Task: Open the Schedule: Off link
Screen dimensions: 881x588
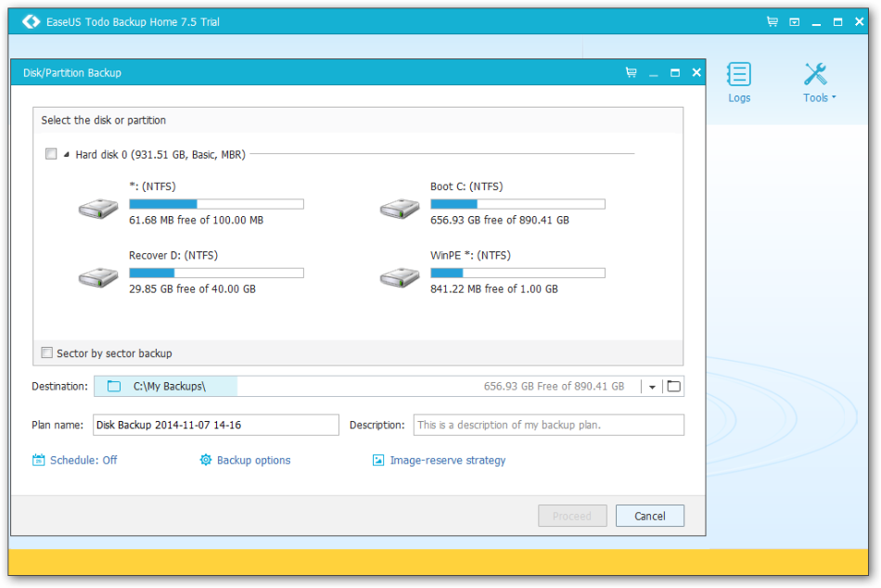Action: (83, 460)
